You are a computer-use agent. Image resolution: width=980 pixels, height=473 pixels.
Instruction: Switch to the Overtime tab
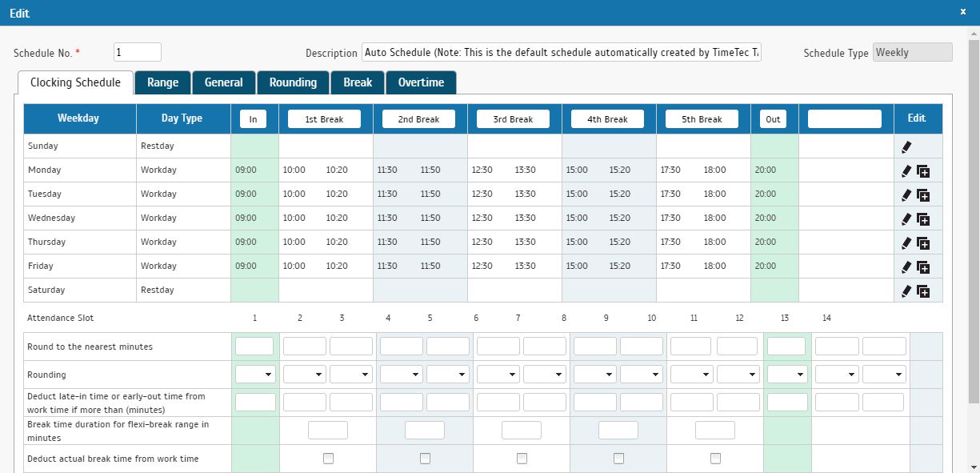point(421,82)
